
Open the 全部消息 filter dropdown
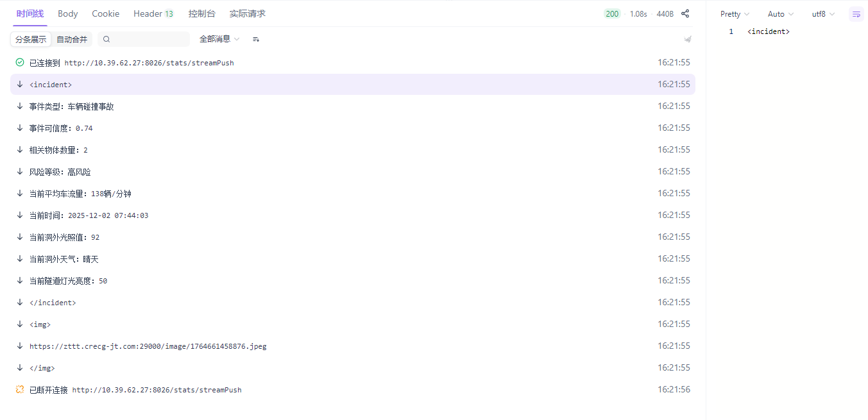pos(219,39)
